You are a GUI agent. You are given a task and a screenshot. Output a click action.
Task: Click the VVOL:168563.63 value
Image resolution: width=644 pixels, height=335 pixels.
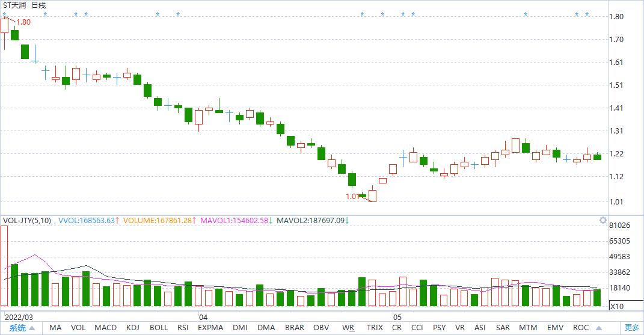[87, 221]
